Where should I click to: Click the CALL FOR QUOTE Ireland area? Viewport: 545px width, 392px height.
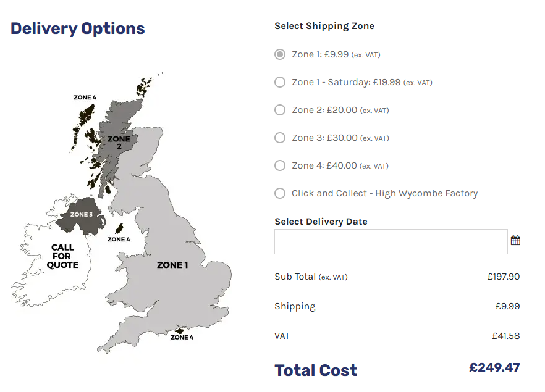(x=62, y=256)
